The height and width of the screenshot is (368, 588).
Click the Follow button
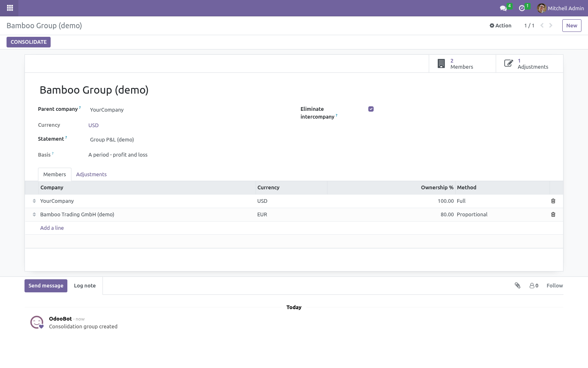[555, 286]
